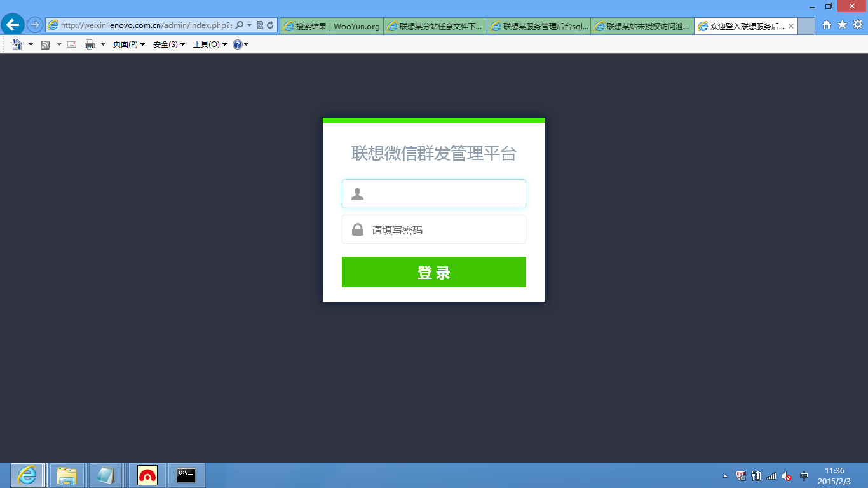Click the 中 input method indicator
Image resolution: width=868 pixels, height=488 pixels.
coord(804,476)
